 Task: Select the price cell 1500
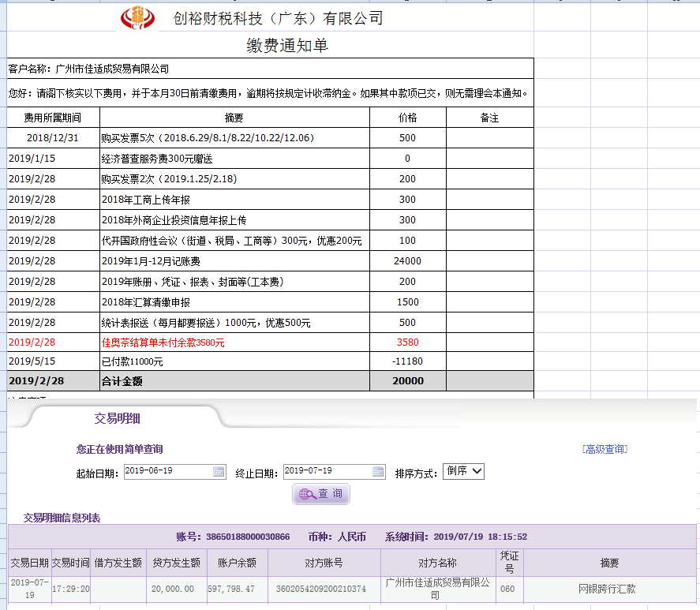(x=407, y=302)
